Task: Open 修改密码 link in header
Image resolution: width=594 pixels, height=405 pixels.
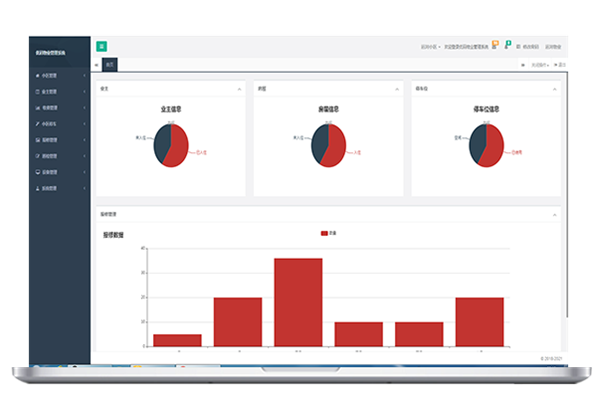Action: (x=527, y=47)
